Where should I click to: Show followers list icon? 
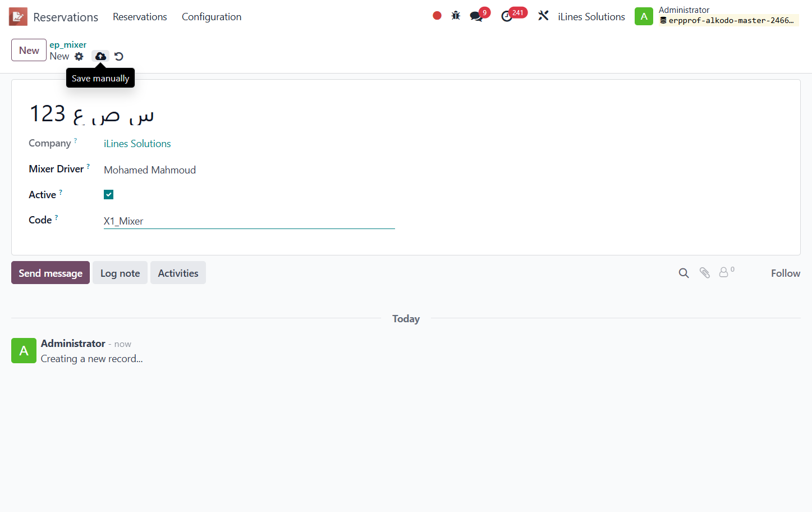coord(727,272)
